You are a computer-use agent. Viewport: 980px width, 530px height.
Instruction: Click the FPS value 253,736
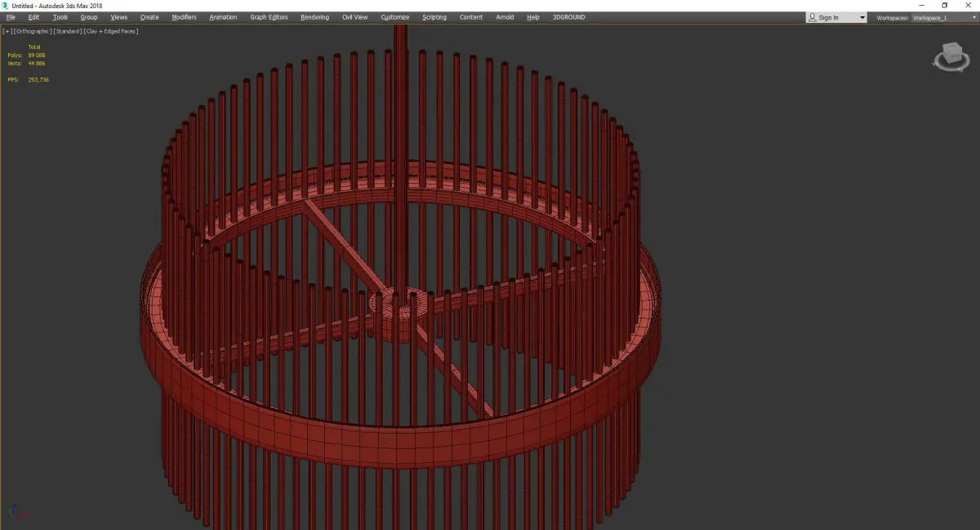pos(38,79)
